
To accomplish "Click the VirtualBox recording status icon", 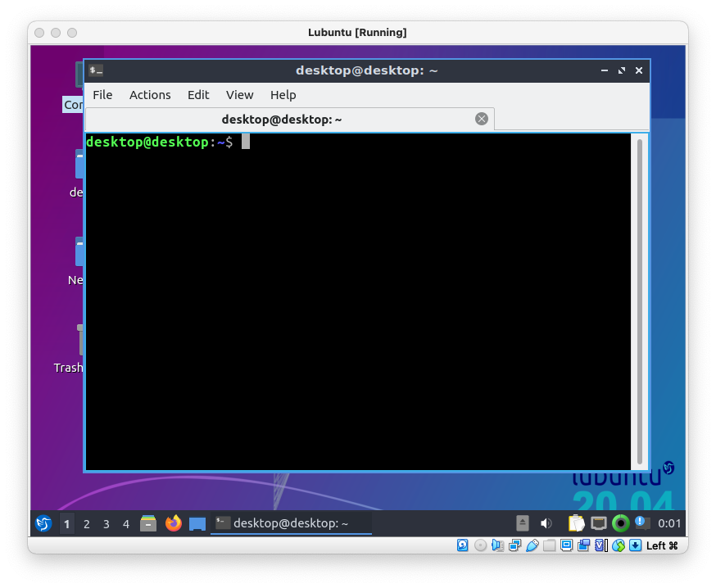I will 584,545.
